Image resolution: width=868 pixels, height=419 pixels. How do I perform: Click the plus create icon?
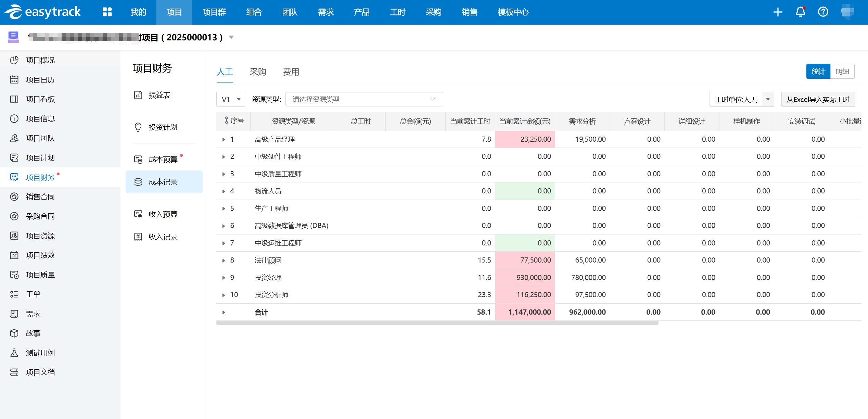tap(778, 12)
